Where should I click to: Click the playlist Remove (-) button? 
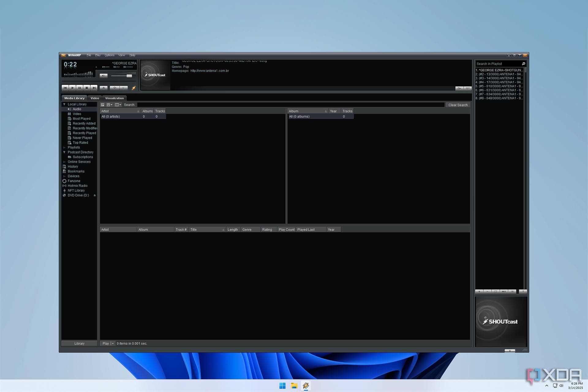click(x=487, y=292)
